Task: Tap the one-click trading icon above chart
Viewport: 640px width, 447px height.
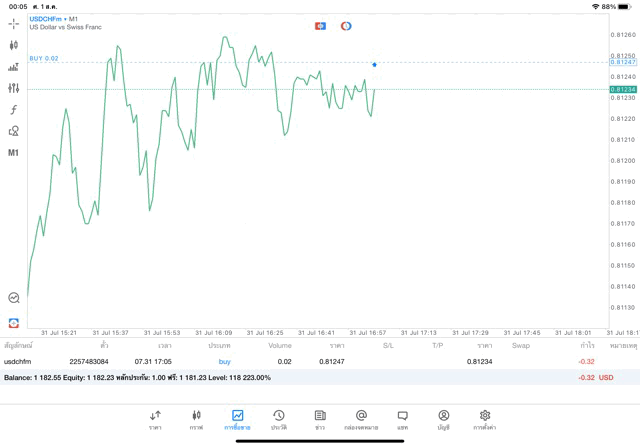Action: pyautogui.click(x=320, y=26)
